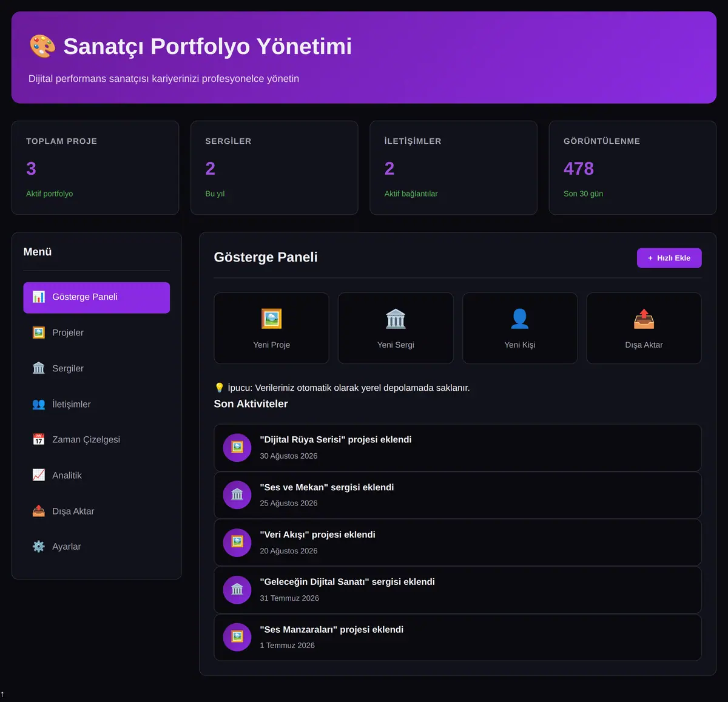Click the round icon for Ses Manzaraları activity
Screen dimensions: 728x702
[x=237, y=637]
